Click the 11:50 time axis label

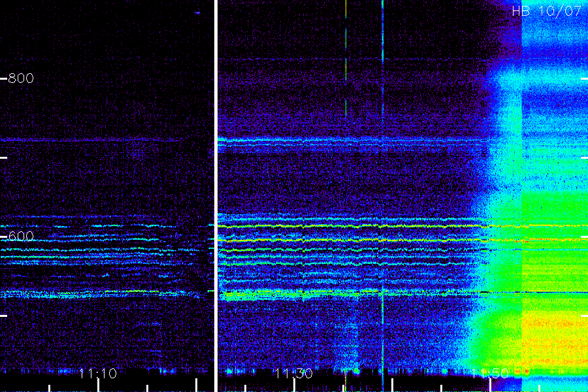[x=489, y=373]
